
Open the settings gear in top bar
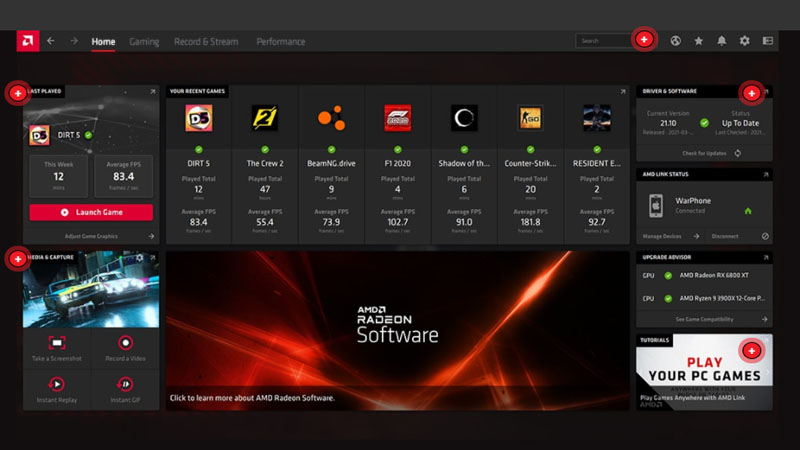(744, 41)
